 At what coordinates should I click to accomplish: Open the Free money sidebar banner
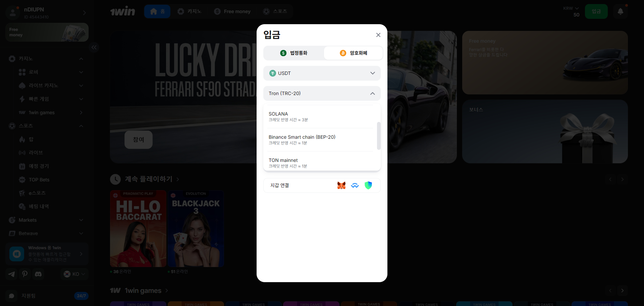[x=47, y=32]
